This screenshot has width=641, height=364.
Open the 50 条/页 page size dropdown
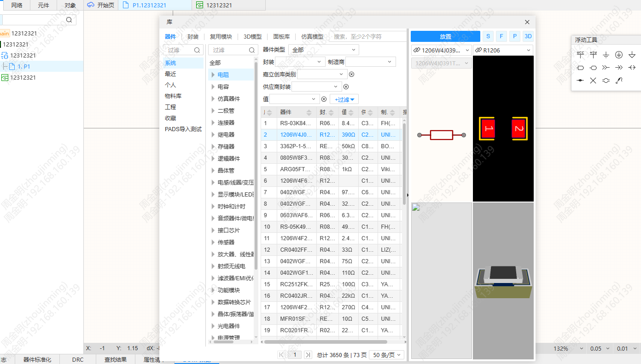click(x=387, y=355)
